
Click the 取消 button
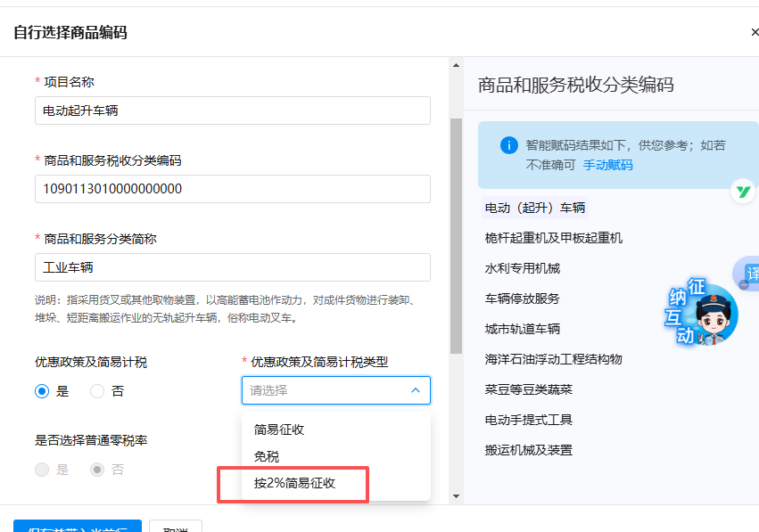(x=177, y=527)
